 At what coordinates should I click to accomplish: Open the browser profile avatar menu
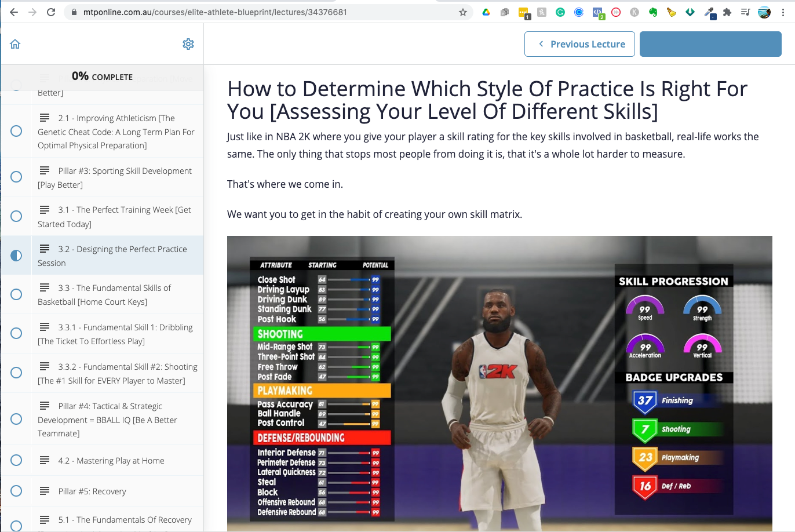(x=764, y=12)
